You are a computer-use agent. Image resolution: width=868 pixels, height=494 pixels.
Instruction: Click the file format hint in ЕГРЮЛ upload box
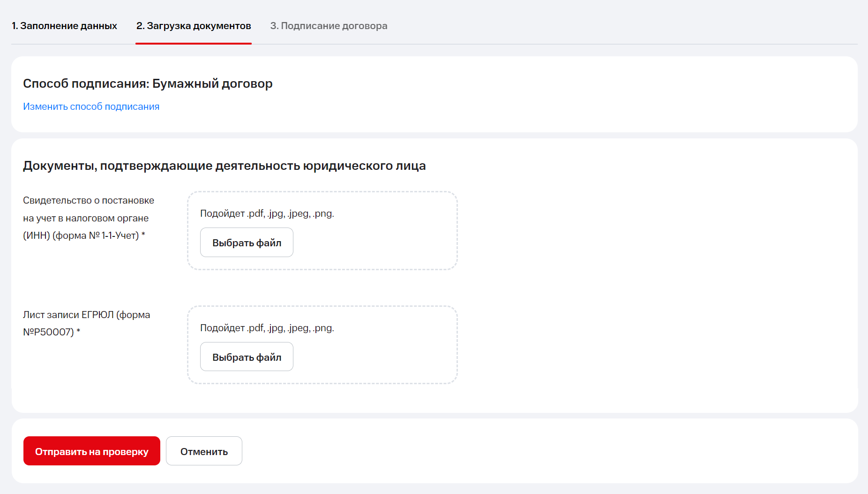[267, 328]
